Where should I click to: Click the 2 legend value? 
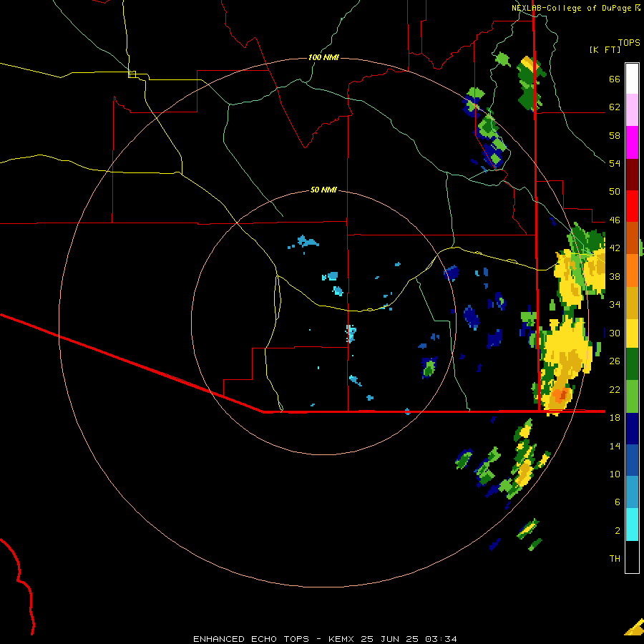click(618, 531)
